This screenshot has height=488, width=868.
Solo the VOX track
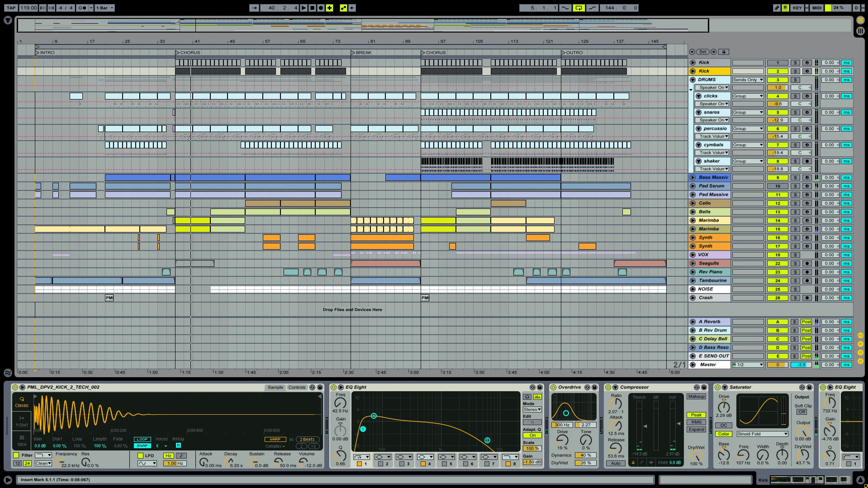795,255
